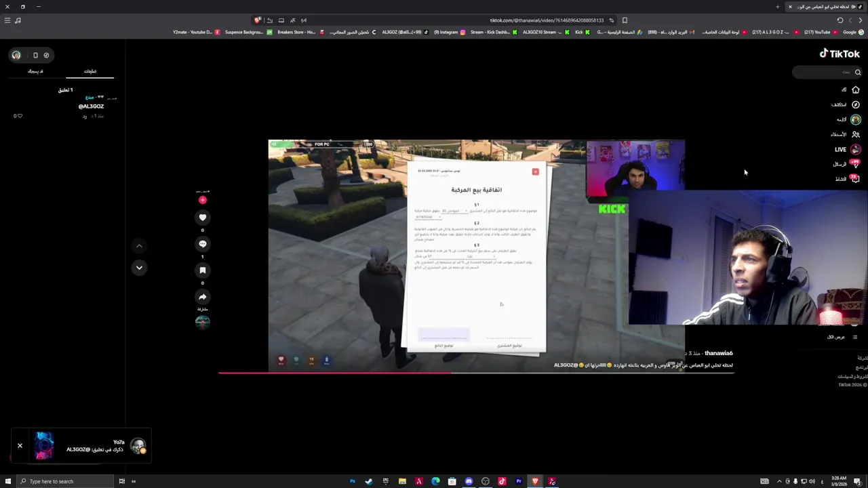
Task: Open Windows Start menu
Action: pos(7,481)
